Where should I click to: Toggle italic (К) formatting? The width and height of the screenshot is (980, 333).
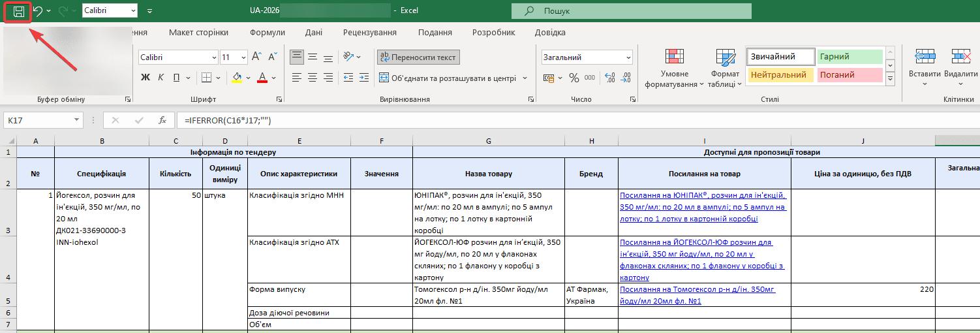point(161,78)
